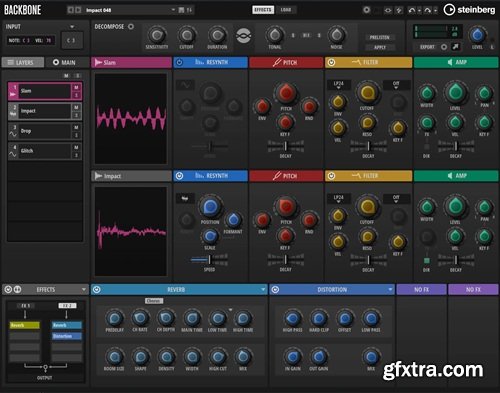This screenshot has height=393, width=500.
Task: Switch to the Load page tab
Action: pyautogui.click(x=286, y=10)
